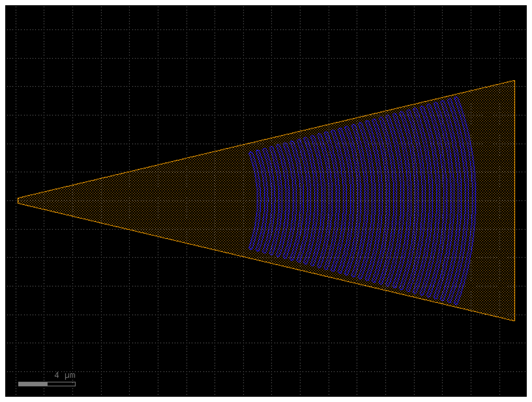Screen dimensions: 532x402
Task: Select the blue curved grating lines
Action: pos(362,200)
